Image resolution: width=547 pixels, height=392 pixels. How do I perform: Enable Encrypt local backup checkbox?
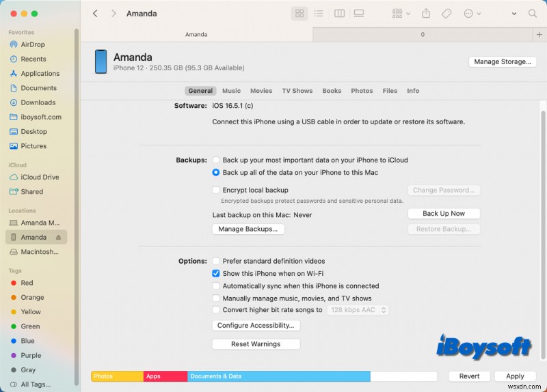point(216,190)
